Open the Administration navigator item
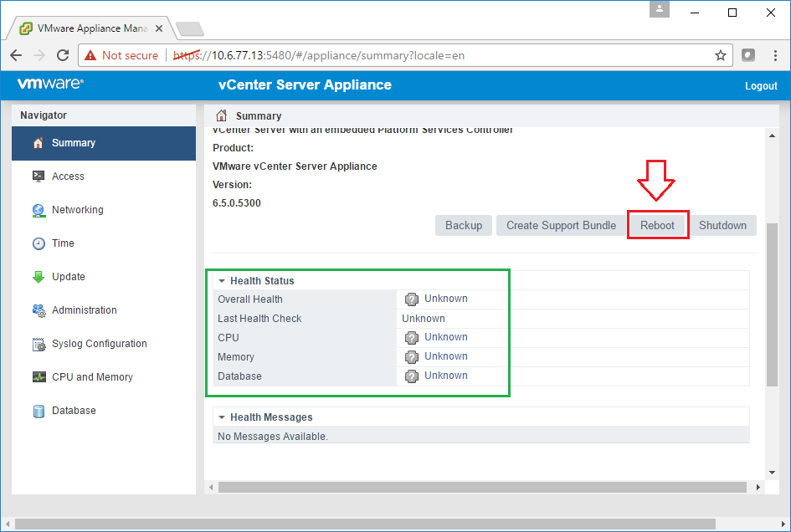This screenshot has width=791, height=532. point(104,310)
